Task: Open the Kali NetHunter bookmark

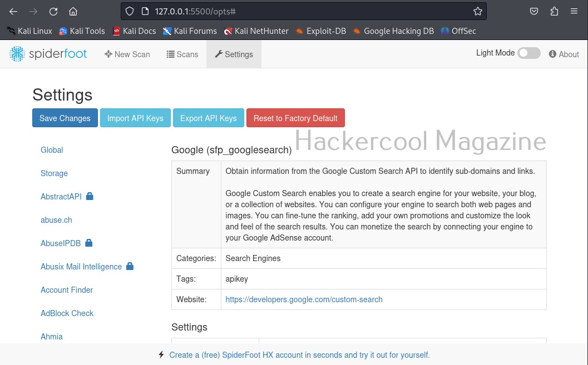Action: click(x=256, y=31)
